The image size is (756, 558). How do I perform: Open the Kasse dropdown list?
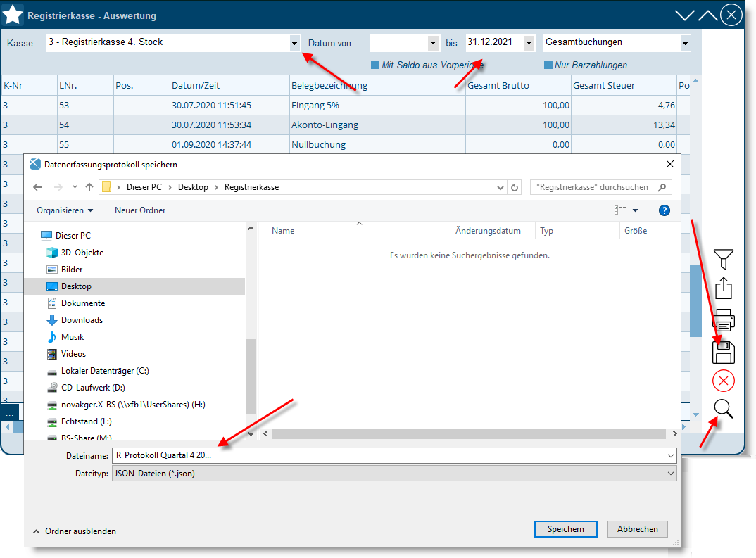tap(294, 44)
